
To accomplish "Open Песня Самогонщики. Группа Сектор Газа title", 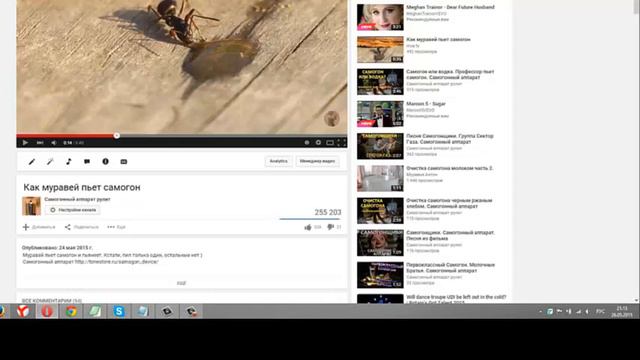I will (x=450, y=139).
